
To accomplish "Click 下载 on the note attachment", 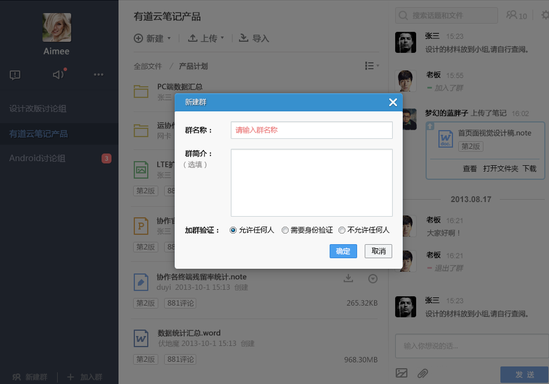I will click(529, 169).
